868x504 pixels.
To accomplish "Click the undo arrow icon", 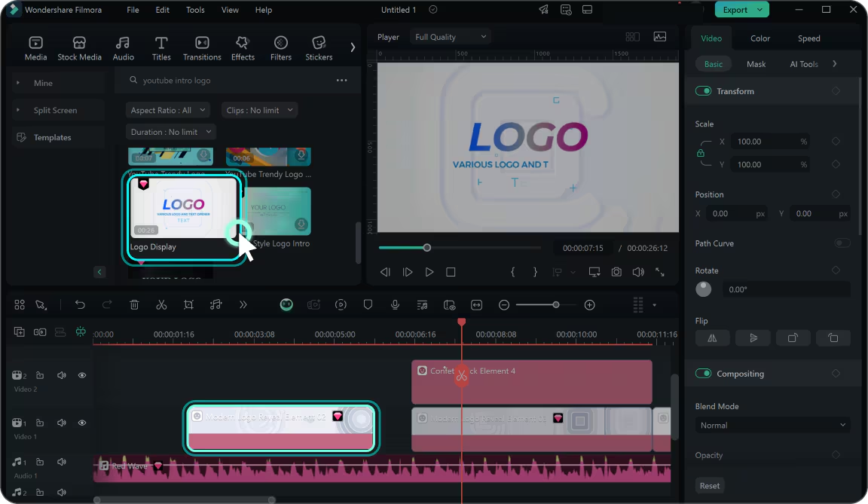I will coord(80,305).
